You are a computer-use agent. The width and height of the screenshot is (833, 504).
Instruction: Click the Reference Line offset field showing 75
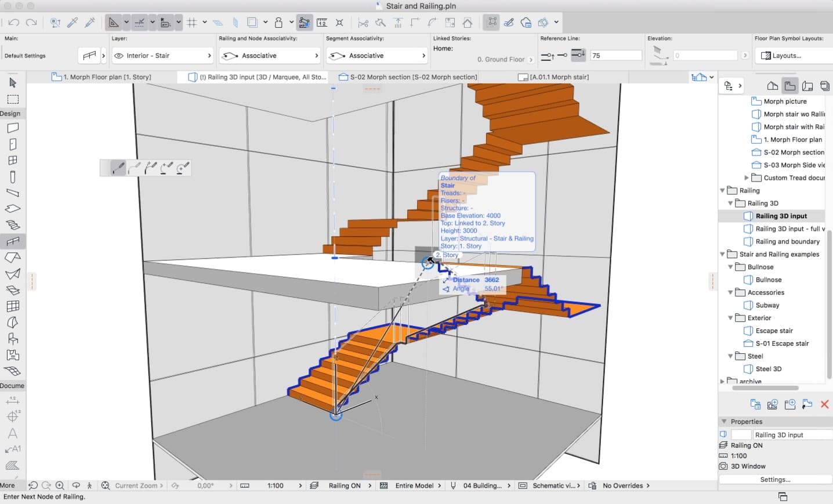[x=616, y=56]
